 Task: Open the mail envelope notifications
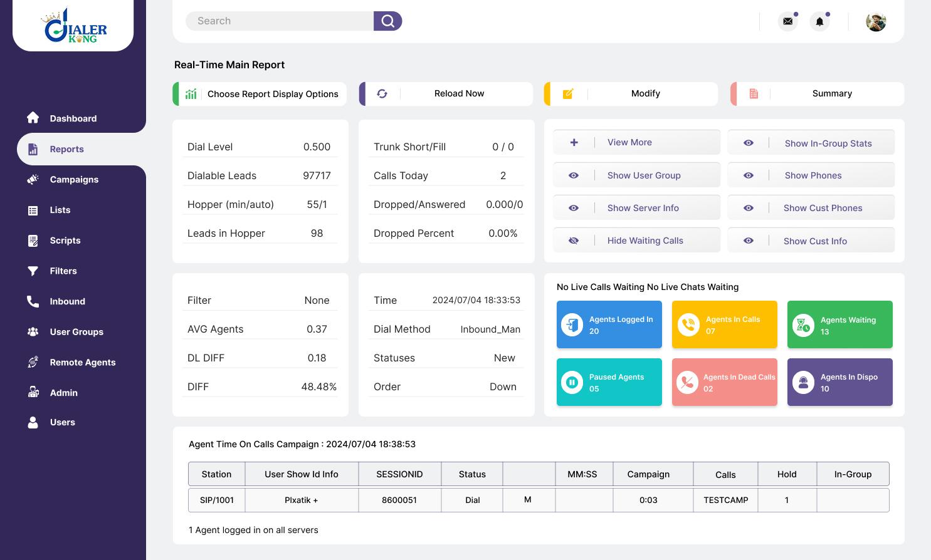coord(787,21)
